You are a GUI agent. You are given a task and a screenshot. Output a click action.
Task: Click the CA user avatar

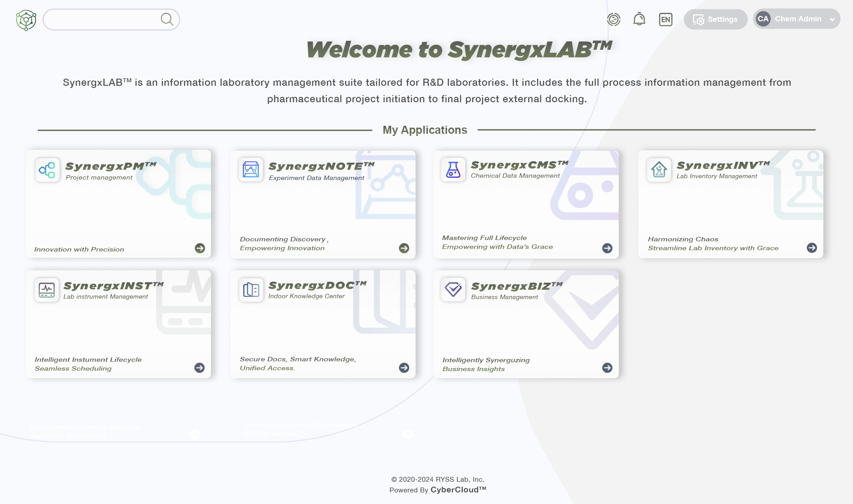tap(763, 19)
